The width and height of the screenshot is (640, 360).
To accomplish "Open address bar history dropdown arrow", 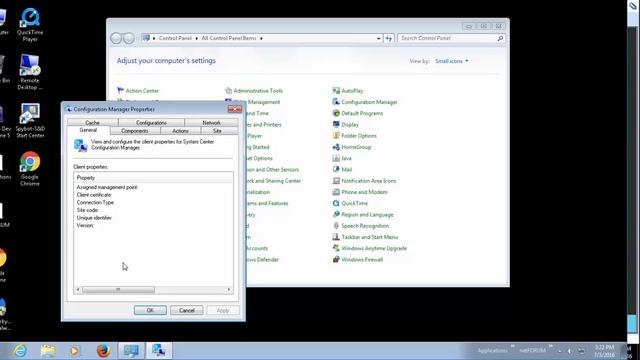I will (378, 38).
